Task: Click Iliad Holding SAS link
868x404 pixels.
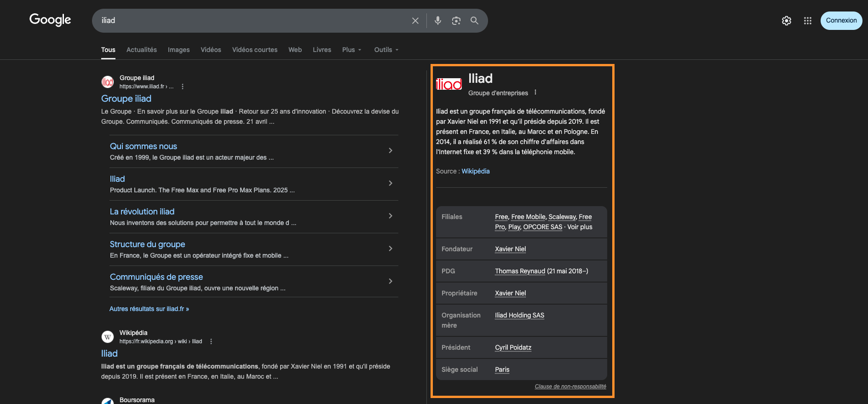Action: click(520, 315)
